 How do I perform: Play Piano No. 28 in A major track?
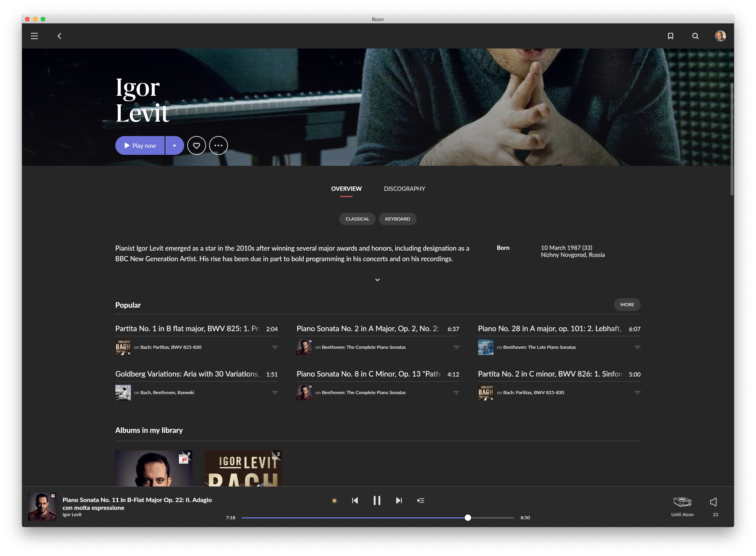tap(550, 329)
